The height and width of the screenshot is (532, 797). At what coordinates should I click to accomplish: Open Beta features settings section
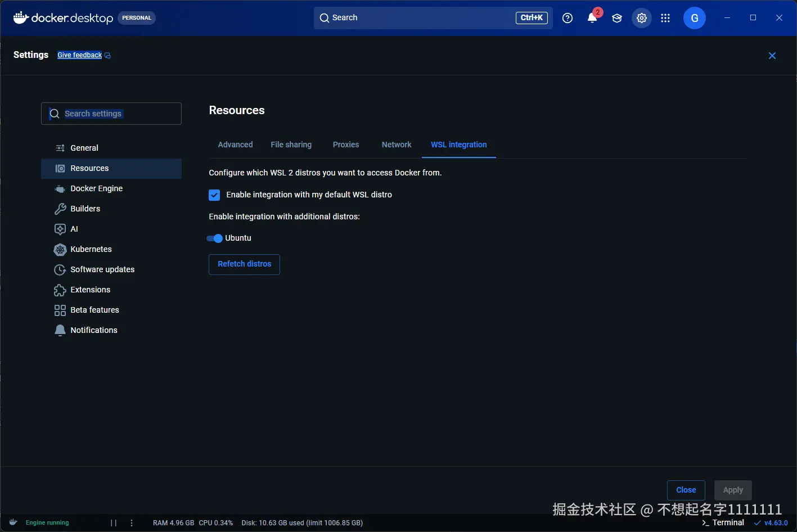(x=111, y=310)
